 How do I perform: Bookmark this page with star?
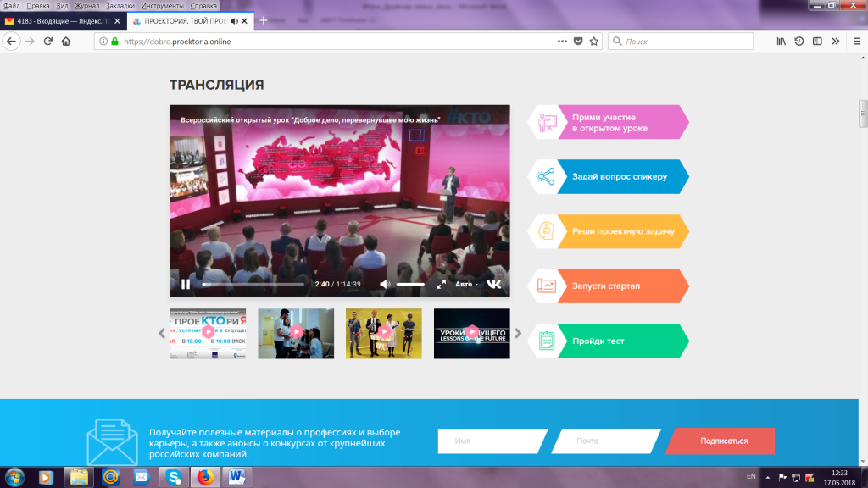(x=594, y=42)
